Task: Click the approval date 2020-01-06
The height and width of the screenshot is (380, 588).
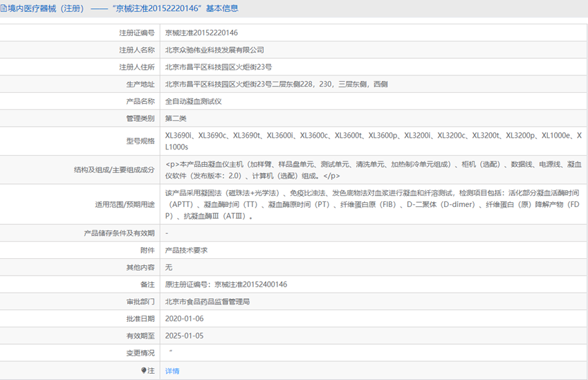Action: (184, 319)
